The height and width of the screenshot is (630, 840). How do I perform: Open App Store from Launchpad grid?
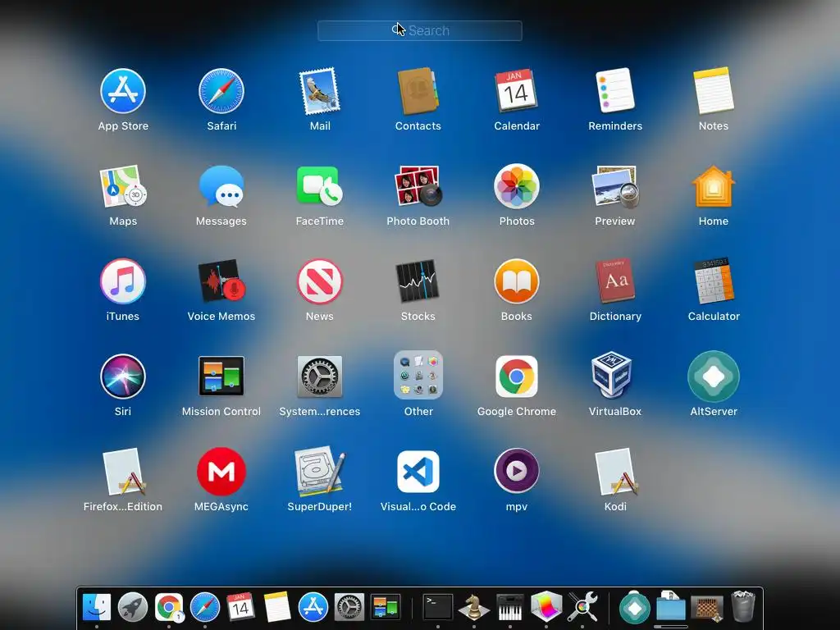123,91
